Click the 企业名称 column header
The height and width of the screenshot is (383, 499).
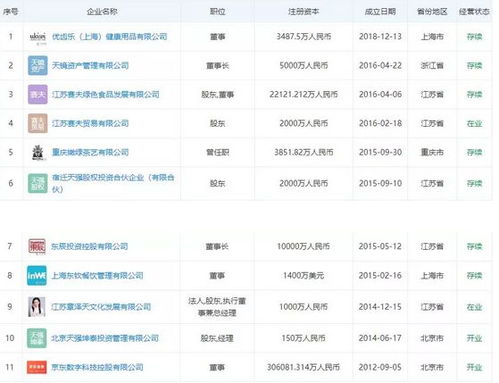coord(102,12)
